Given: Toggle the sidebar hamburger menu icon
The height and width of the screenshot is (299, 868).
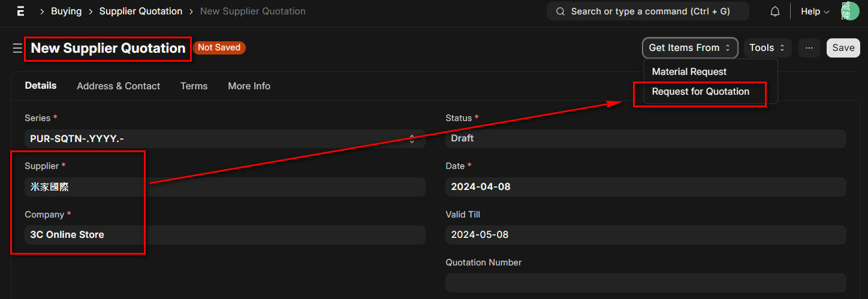Looking at the screenshot, I should point(17,48).
